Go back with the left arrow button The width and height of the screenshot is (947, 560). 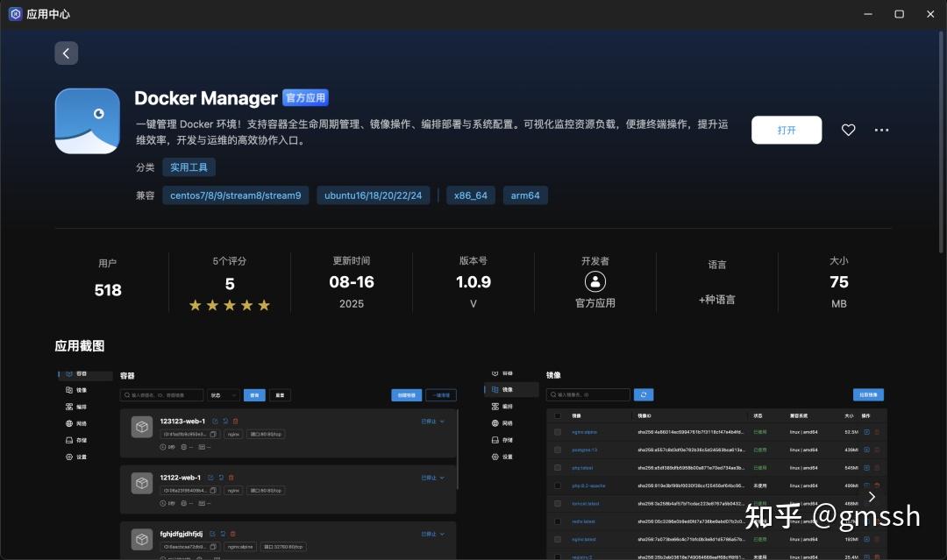pos(67,53)
